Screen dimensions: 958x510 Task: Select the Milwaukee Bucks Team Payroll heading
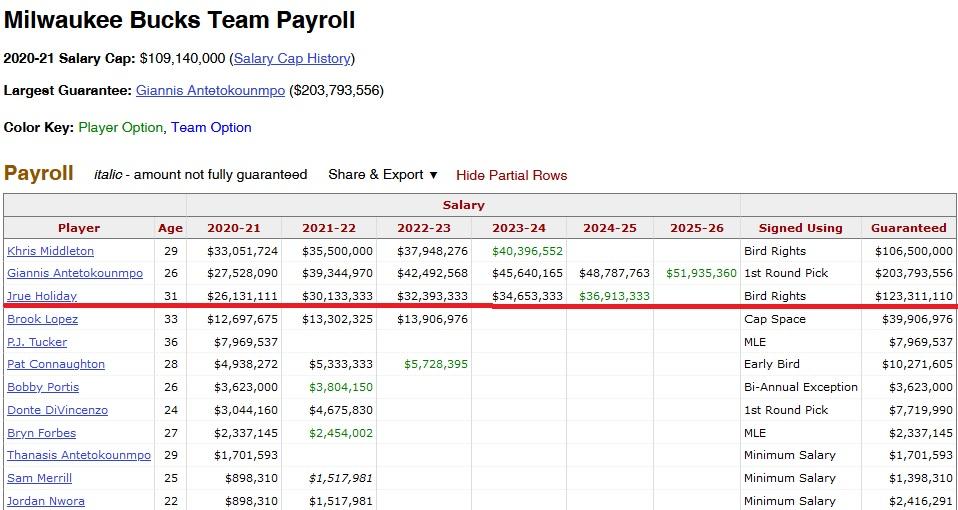coord(180,20)
